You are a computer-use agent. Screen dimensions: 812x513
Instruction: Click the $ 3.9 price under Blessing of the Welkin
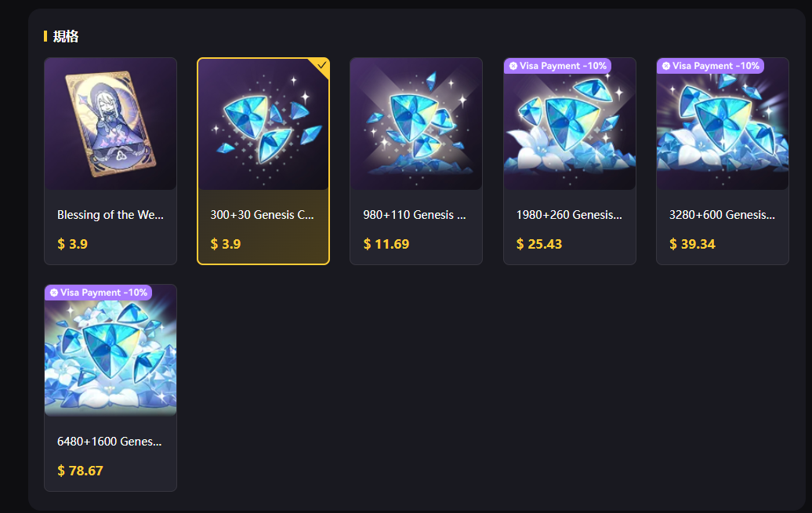pyautogui.click(x=72, y=244)
